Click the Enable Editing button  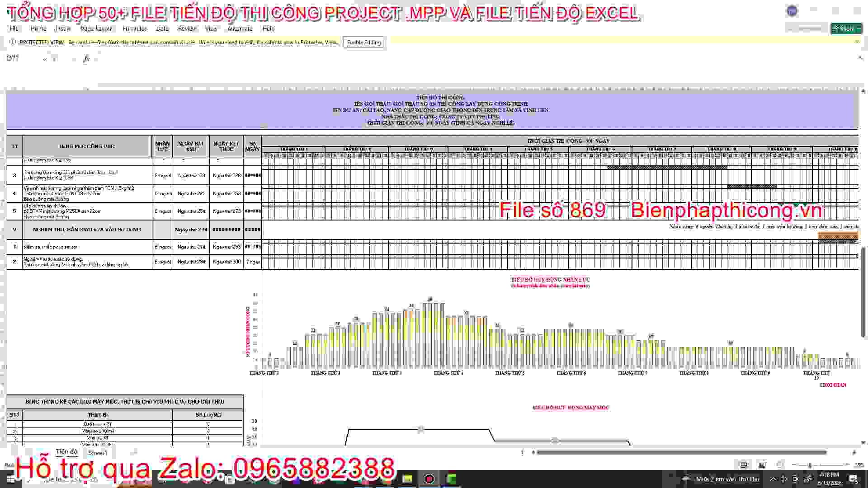click(364, 42)
